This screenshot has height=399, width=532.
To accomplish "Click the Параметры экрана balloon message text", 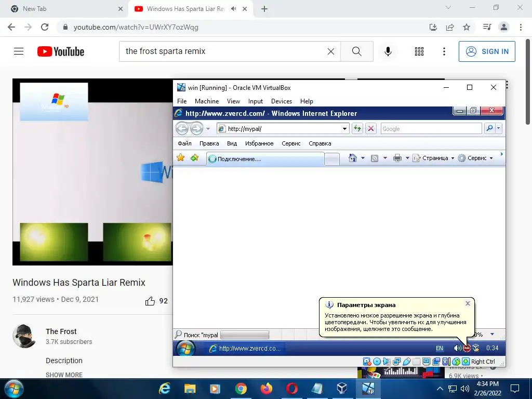I will click(x=395, y=322).
